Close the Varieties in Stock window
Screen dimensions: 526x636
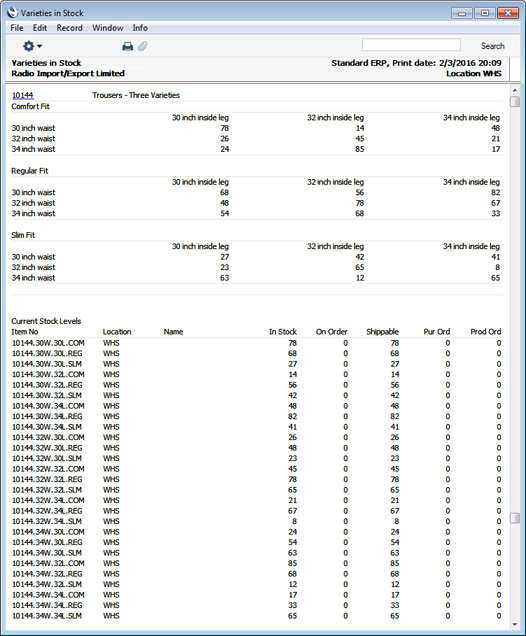click(508, 13)
